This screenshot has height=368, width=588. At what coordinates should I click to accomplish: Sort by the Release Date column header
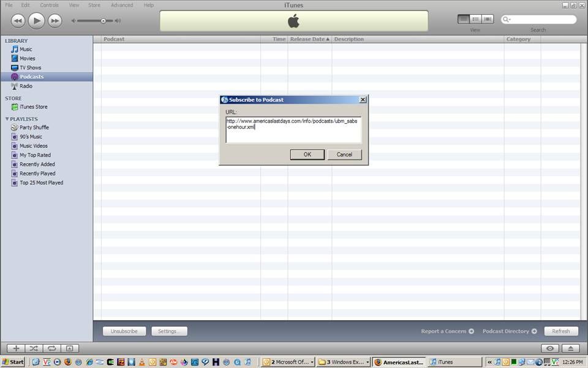click(310, 39)
